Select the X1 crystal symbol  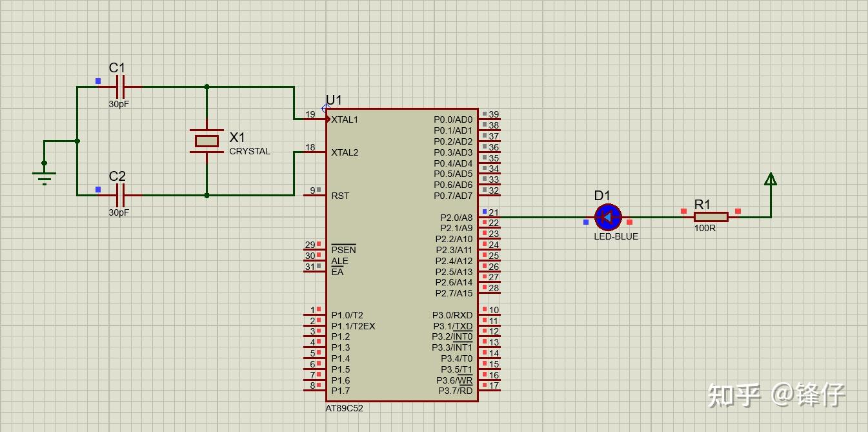point(207,141)
